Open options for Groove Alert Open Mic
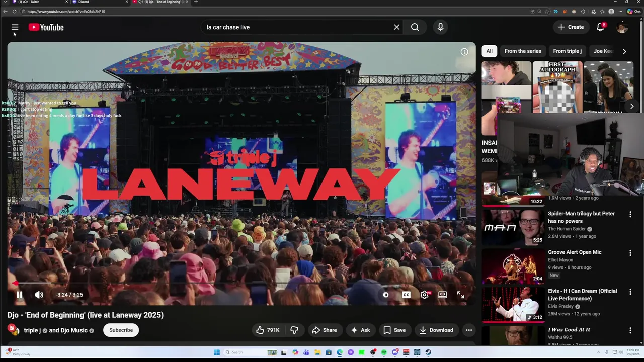This screenshot has height=362, width=644. (630, 253)
